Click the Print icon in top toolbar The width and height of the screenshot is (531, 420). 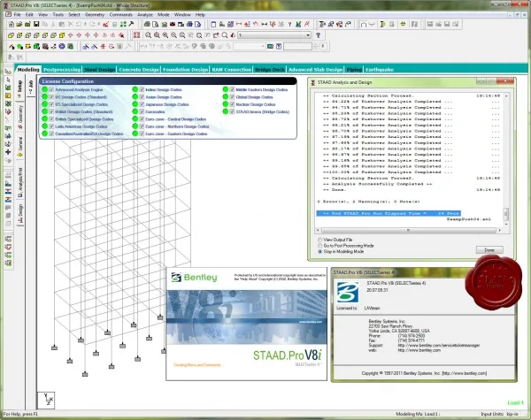pyautogui.click(x=147, y=25)
